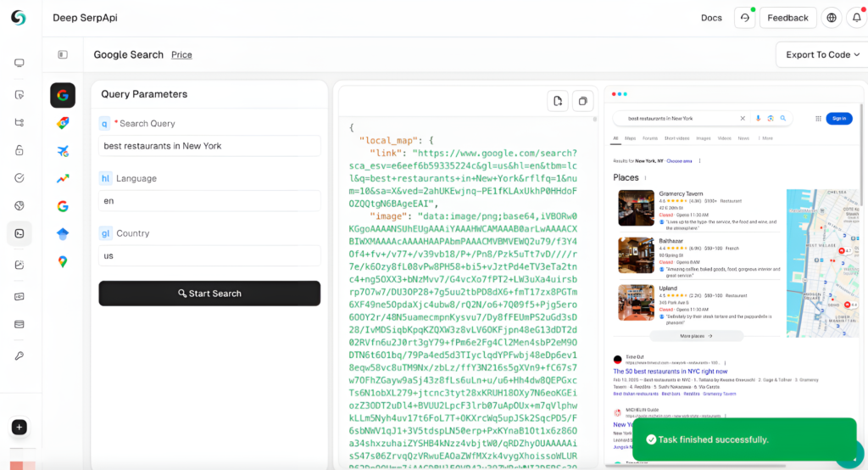Screen dimensions: 868x470
Task: Select the Maps tab in preview
Action: coord(630,138)
